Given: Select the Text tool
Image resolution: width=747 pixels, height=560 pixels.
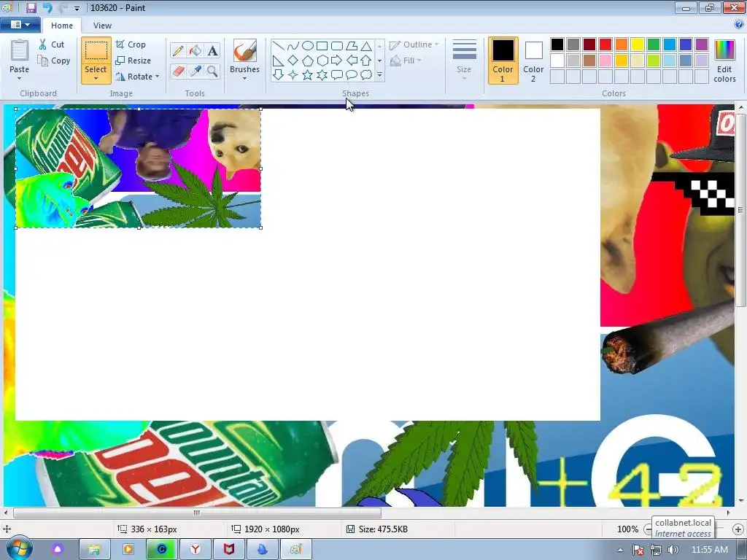Looking at the screenshot, I should point(212,50).
